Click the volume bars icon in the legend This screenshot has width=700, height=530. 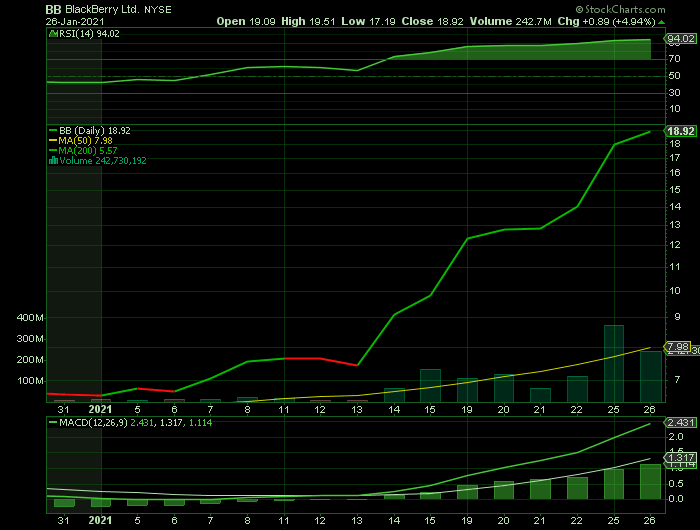pos(54,160)
